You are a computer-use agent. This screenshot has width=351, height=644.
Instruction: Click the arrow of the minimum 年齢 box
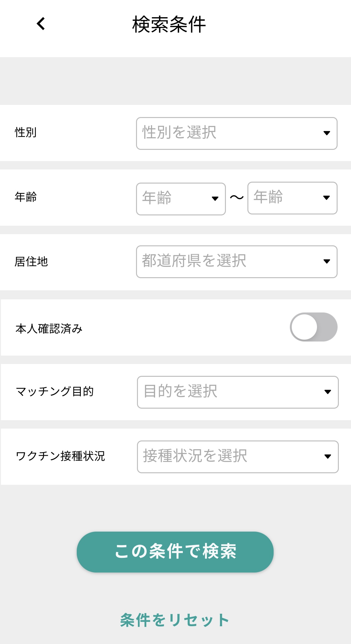pyautogui.click(x=215, y=199)
